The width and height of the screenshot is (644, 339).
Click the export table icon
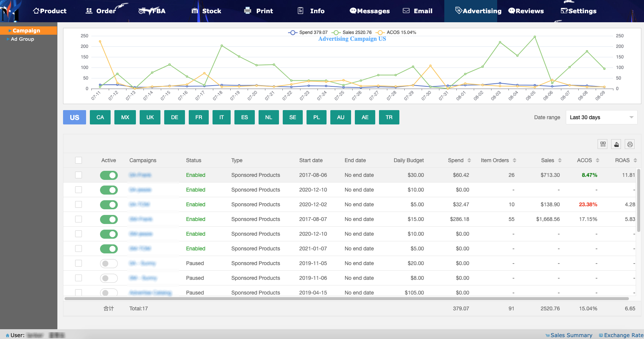click(616, 144)
